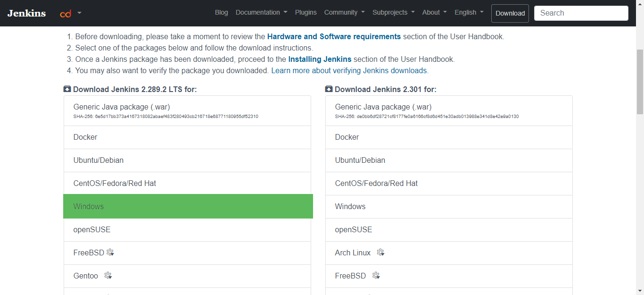Select FreeBSD under the weekly 2.301 list
Viewport: 644px width, 295px height.
tap(449, 276)
